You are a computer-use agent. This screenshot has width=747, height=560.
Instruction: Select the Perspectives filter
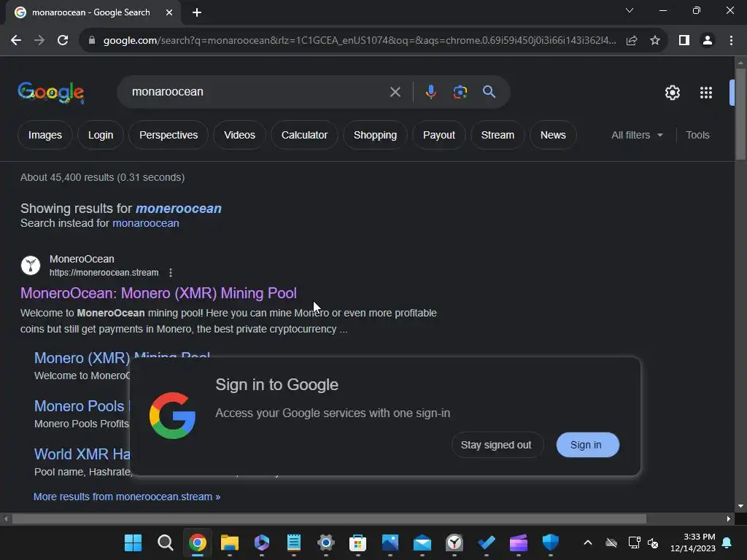(169, 135)
